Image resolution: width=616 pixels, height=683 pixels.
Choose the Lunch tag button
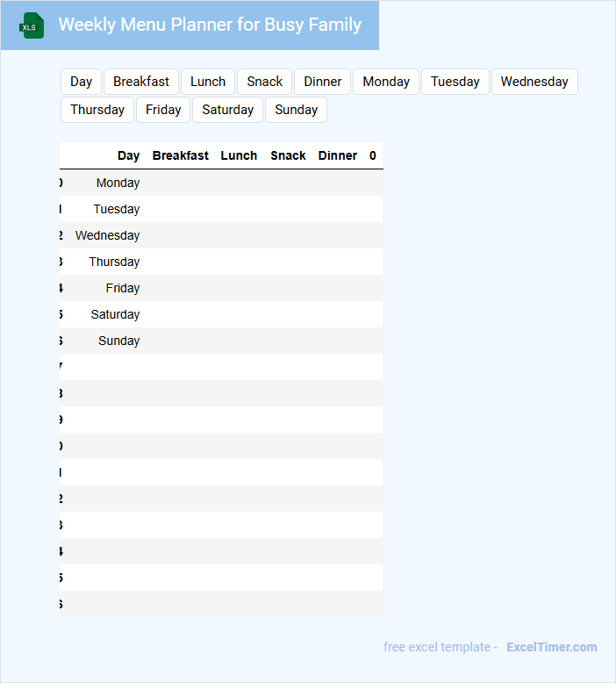point(208,82)
